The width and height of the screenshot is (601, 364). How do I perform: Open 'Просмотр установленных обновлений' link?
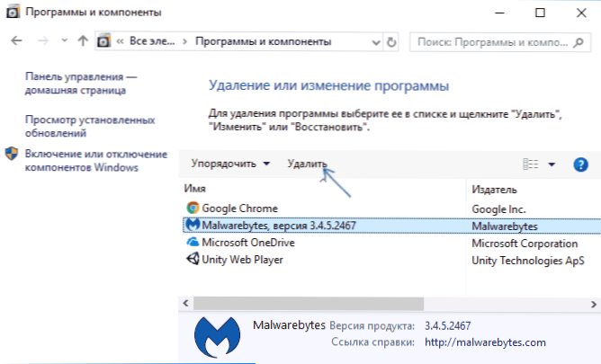(90, 127)
